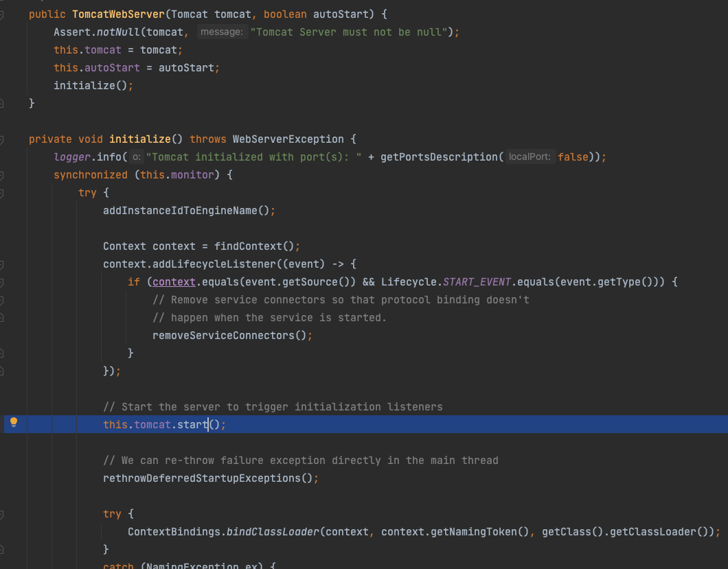
Task: Click the Assert class reference
Action: click(x=72, y=32)
